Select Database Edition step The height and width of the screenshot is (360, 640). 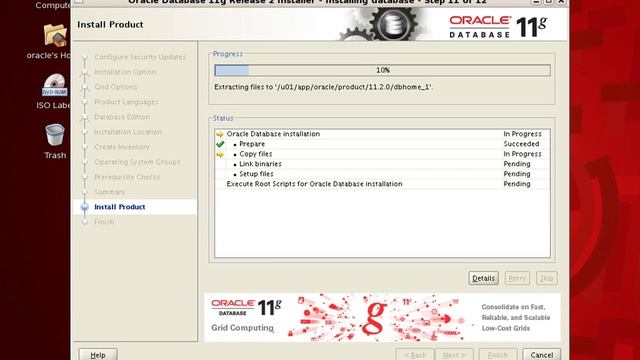tap(122, 117)
